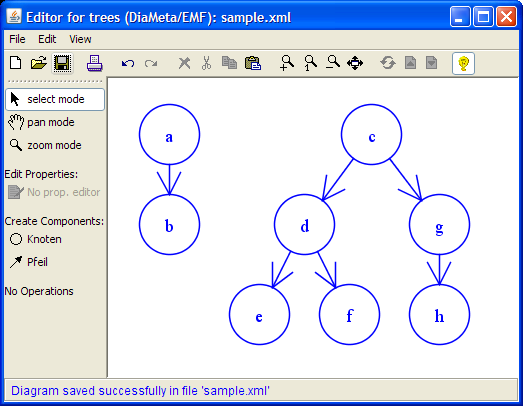Screen dimensions: 523x406
Task: Maximize the editor window
Action: tap(483, 16)
